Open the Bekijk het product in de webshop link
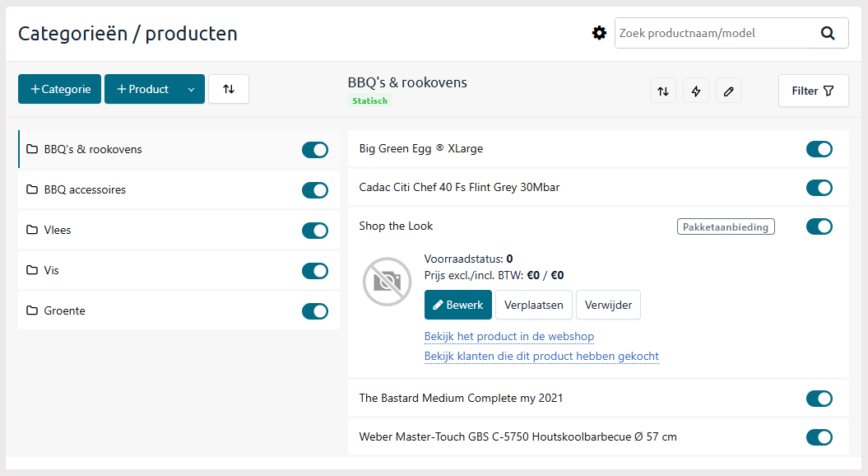 [508, 336]
